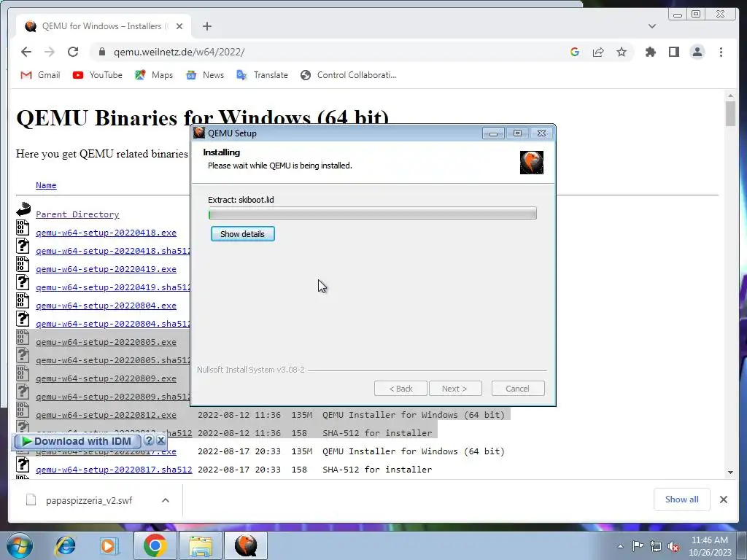The height and width of the screenshot is (560, 747).
Task: Open Windows Media Player from taskbar
Action: point(108,545)
